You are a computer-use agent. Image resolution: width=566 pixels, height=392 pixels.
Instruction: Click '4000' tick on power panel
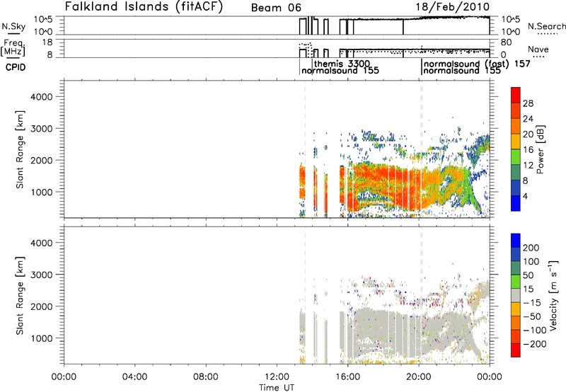[x=42, y=97]
